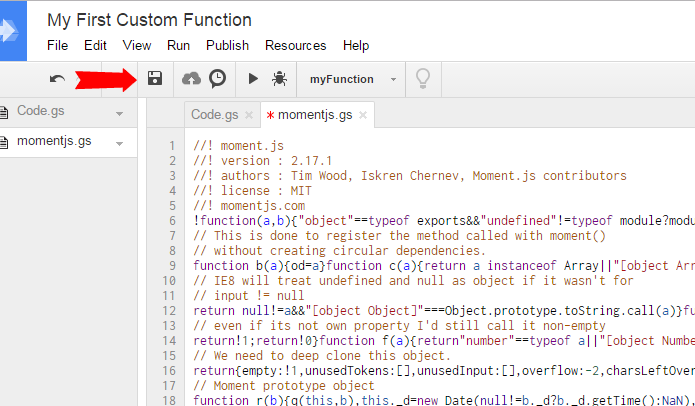The image size is (695, 406).
Task: Expand the Code.gs sidebar file dropdown arrow
Action: point(120,113)
